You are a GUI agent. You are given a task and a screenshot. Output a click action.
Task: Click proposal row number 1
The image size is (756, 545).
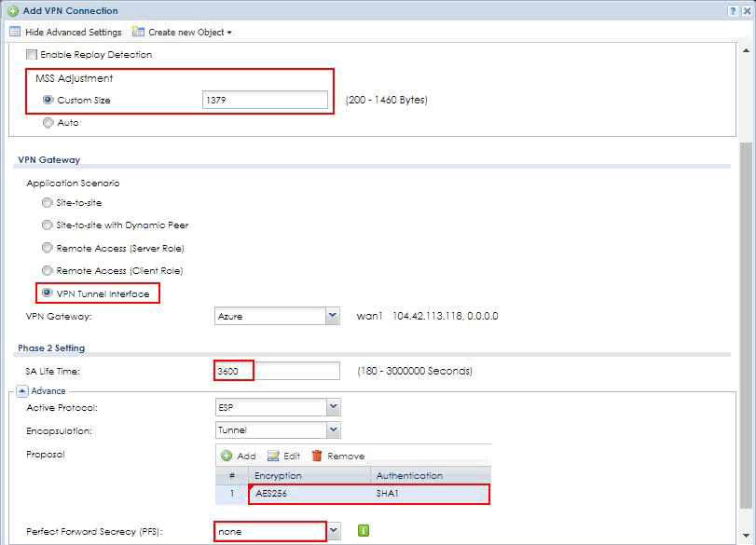click(x=232, y=494)
